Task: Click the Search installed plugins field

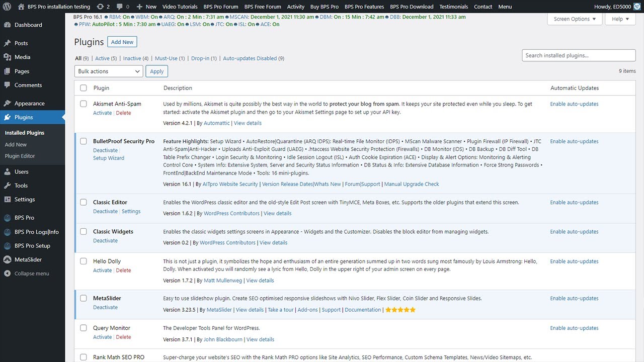Action: (x=579, y=55)
